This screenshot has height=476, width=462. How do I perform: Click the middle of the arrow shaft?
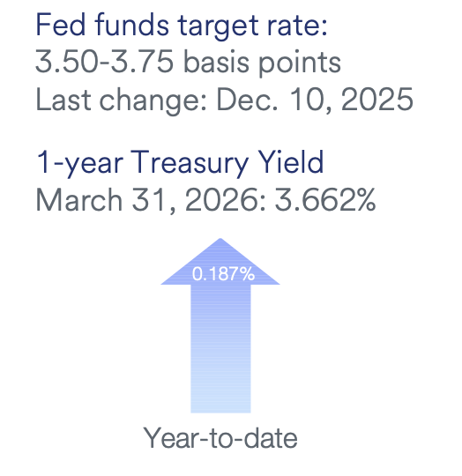point(220,348)
